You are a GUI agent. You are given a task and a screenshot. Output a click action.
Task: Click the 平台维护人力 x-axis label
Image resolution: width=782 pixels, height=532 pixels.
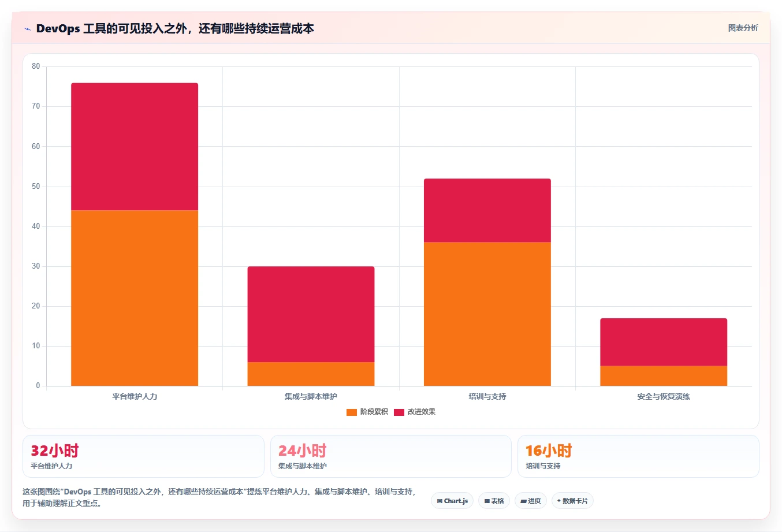pos(135,396)
